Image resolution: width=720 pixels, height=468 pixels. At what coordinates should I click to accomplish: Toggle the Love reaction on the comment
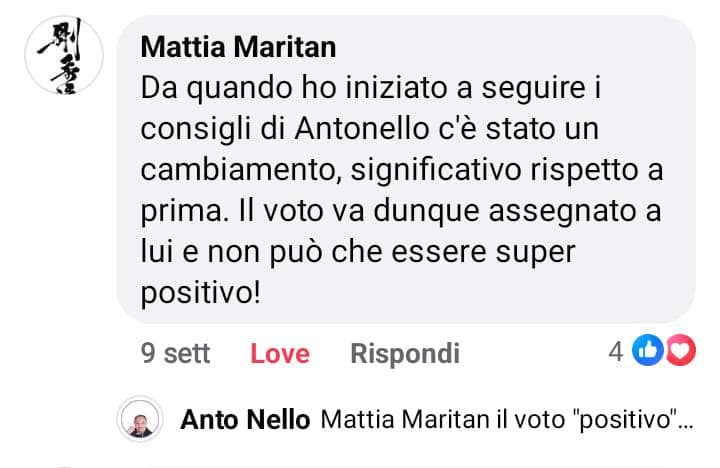[x=280, y=353]
